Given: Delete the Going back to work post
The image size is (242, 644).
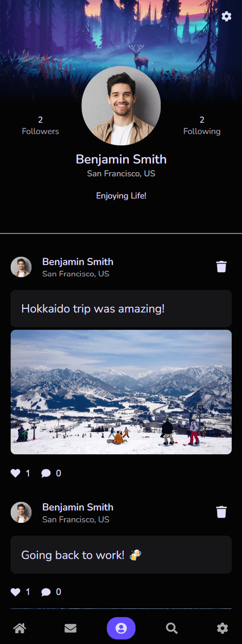Looking at the screenshot, I should point(221,512).
